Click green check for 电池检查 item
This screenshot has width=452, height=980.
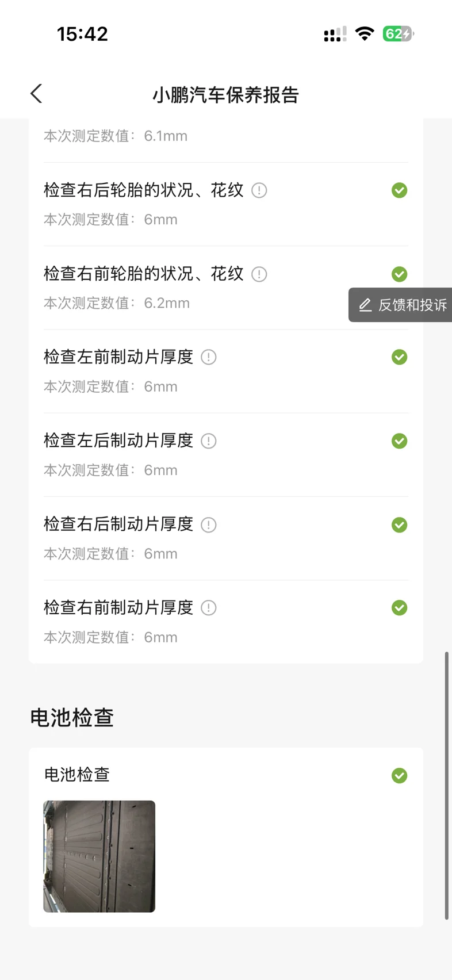(x=399, y=776)
